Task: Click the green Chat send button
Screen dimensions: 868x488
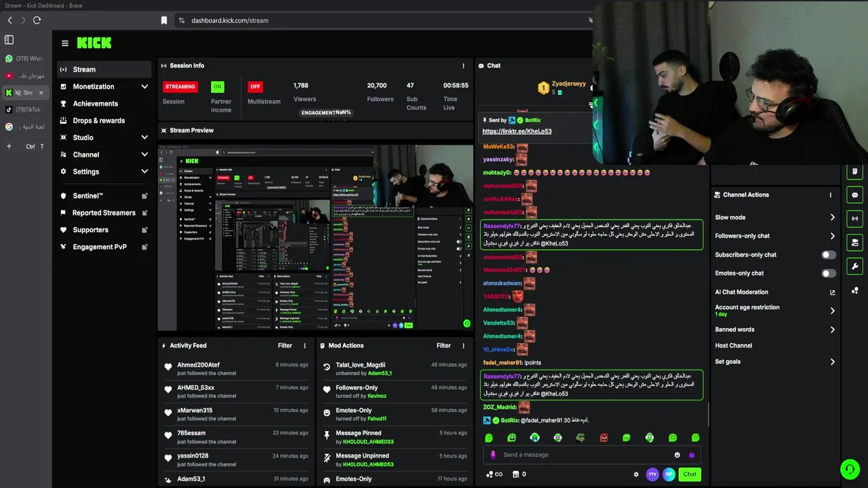Action: pos(690,474)
